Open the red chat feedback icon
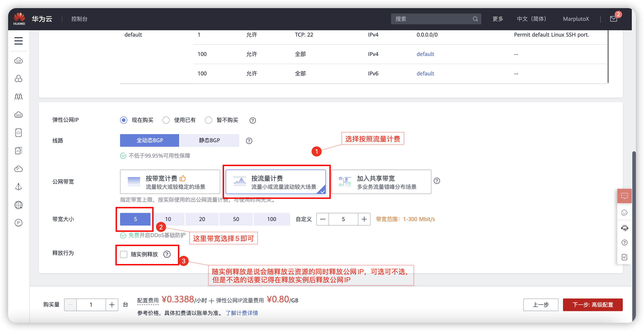Image resolution: width=644 pixels, height=331 pixels. [x=624, y=196]
